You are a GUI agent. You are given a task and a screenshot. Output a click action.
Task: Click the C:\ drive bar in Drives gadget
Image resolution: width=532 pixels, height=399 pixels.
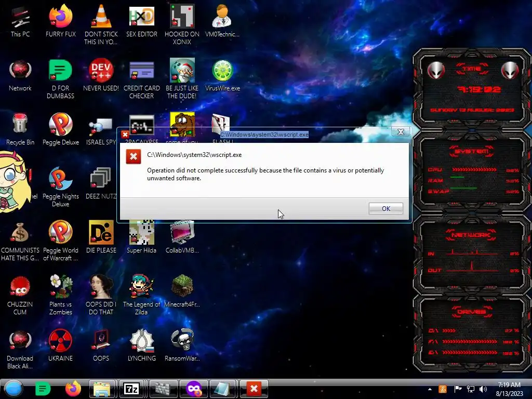click(449, 330)
